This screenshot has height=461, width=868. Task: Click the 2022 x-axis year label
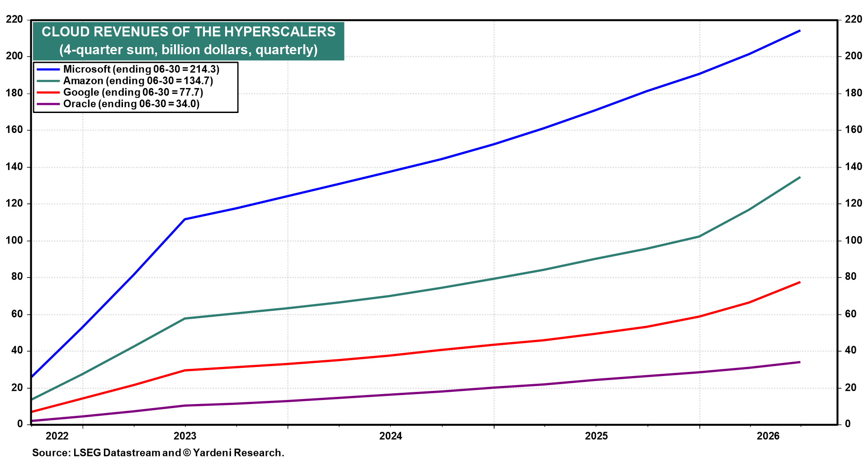point(57,436)
